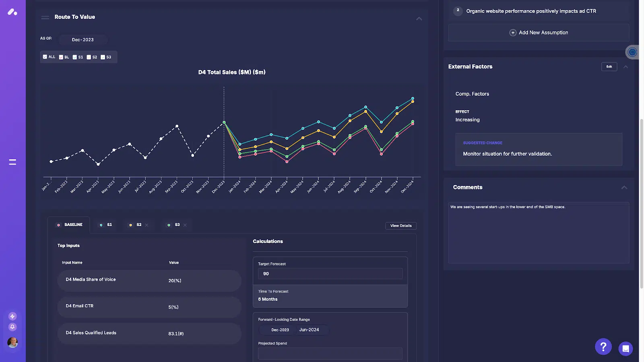Screen dimensions: 644x362
Task: Click the Comp. Factors label
Action: point(472,94)
